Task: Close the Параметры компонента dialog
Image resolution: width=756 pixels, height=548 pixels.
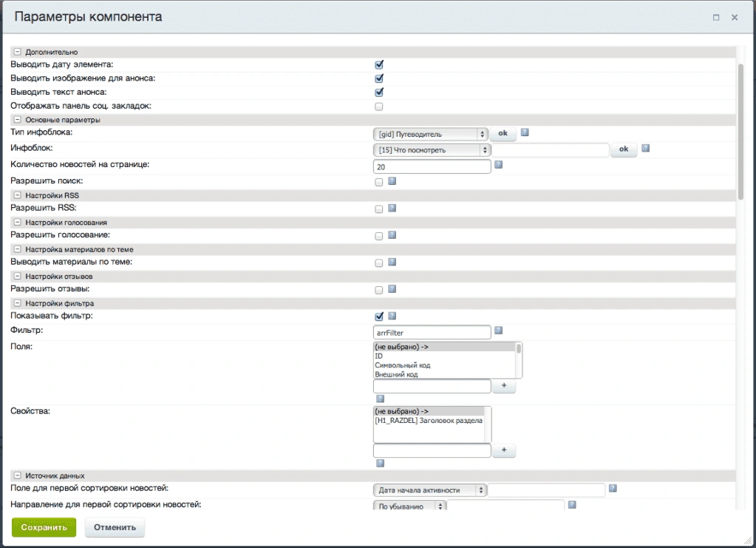Action: point(735,17)
